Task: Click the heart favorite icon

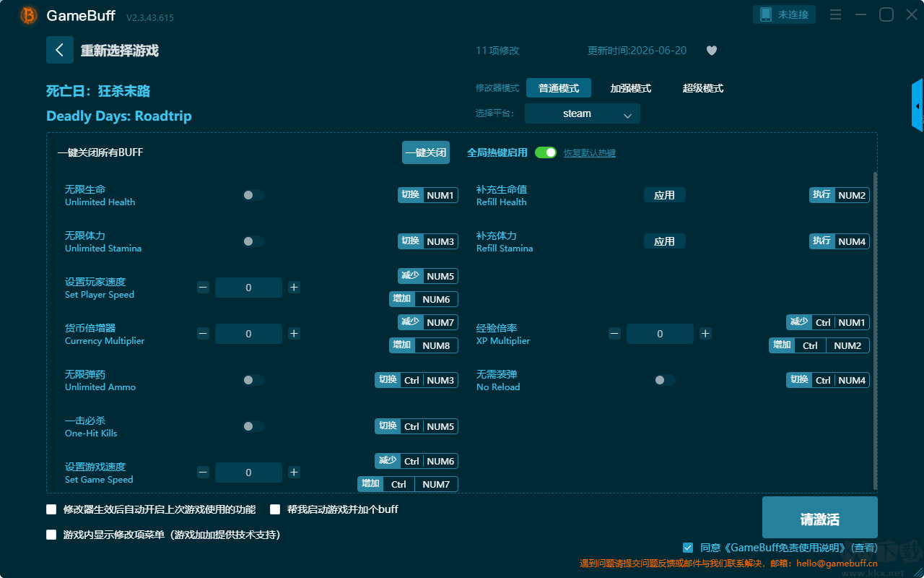Action: click(x=712, y=51)
